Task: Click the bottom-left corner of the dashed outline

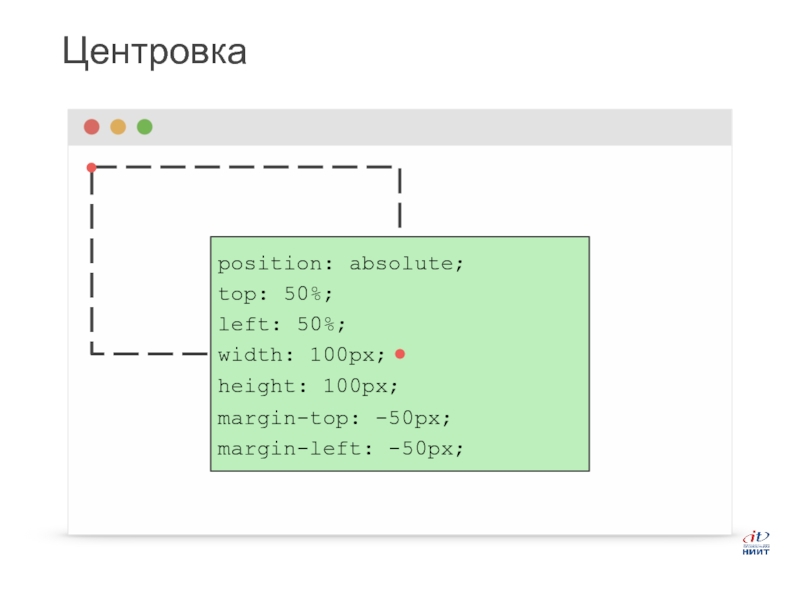Action: [x=92, y=353]
